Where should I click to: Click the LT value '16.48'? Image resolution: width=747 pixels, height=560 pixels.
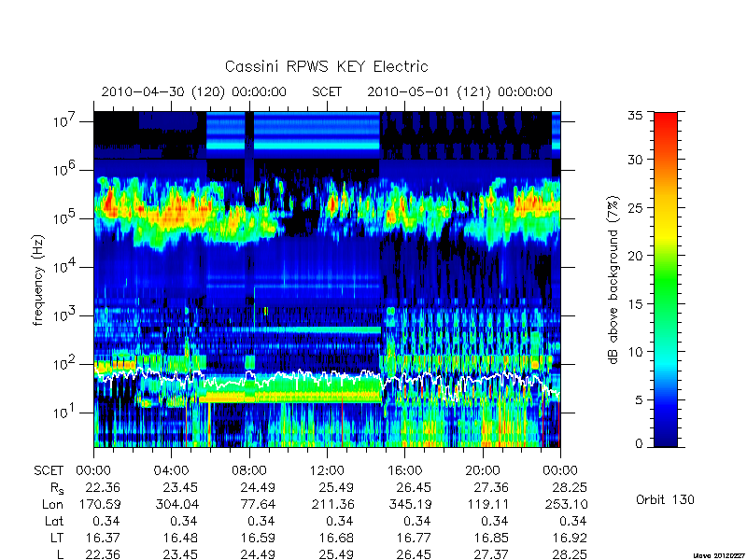pyautogui.click(x=181, y=538)
